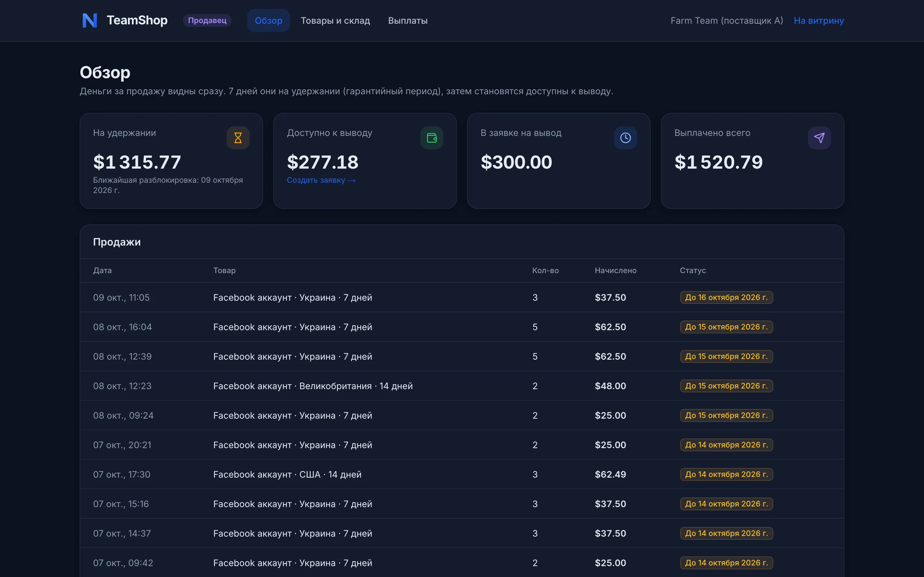Screen dimensions: 924x577
Task: Click the green wallet icon
Action: [432, 138]
